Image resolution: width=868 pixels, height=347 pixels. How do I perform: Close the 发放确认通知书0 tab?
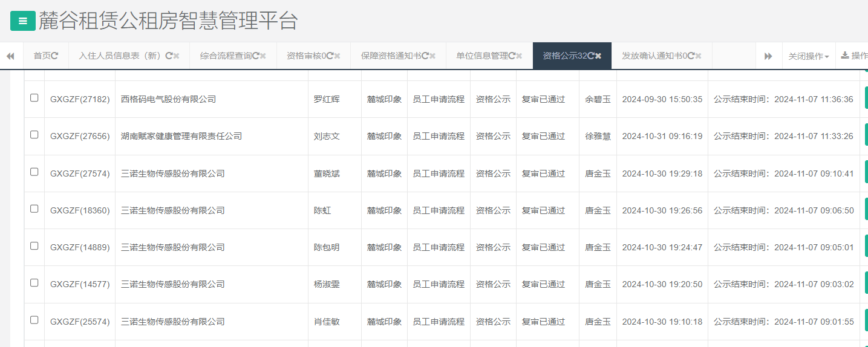point(698,56)
